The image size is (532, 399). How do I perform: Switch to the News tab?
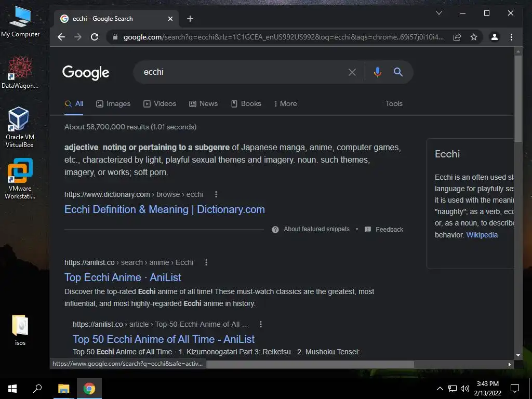(203, 104)
